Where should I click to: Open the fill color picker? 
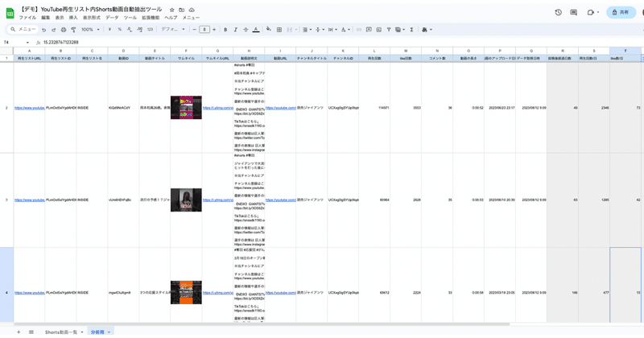269,30
